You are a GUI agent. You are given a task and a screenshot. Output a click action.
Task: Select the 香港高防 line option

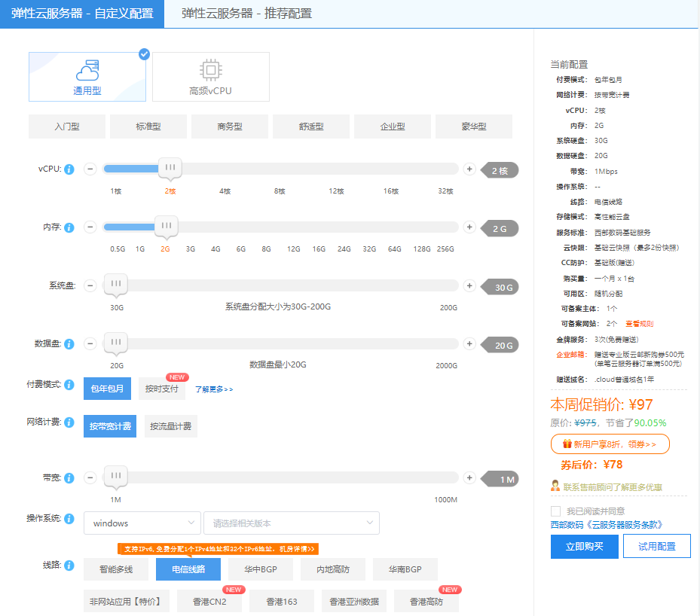[x=426, y=601]
